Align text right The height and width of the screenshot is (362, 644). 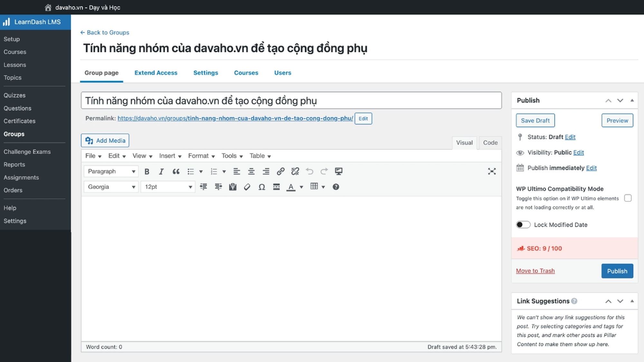[x=266, y=172]
